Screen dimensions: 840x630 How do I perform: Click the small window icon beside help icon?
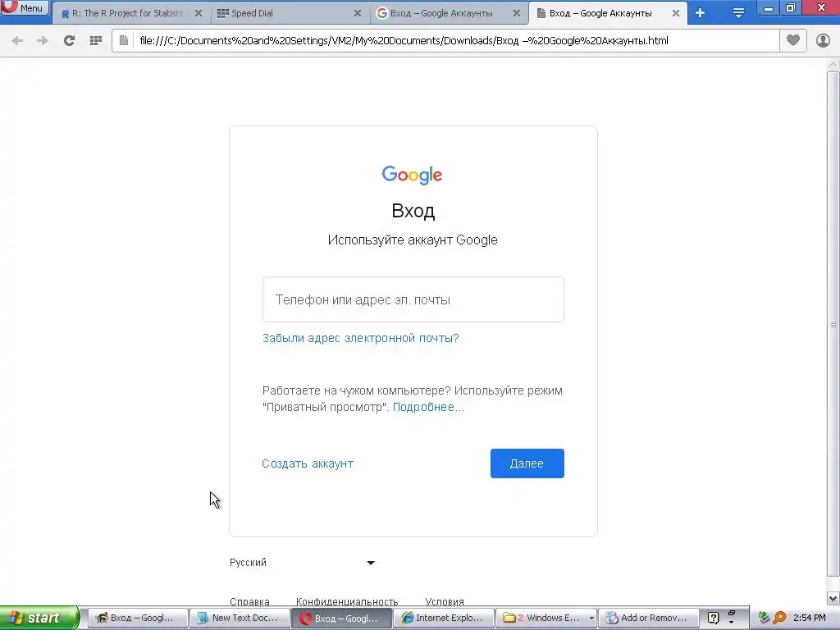click(731, 614)
